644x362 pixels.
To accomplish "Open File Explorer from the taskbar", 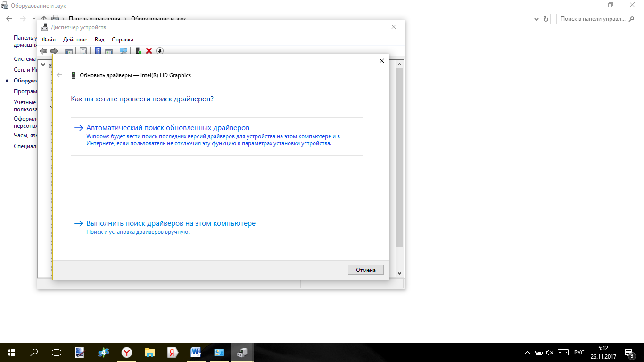I will (149, 352).
